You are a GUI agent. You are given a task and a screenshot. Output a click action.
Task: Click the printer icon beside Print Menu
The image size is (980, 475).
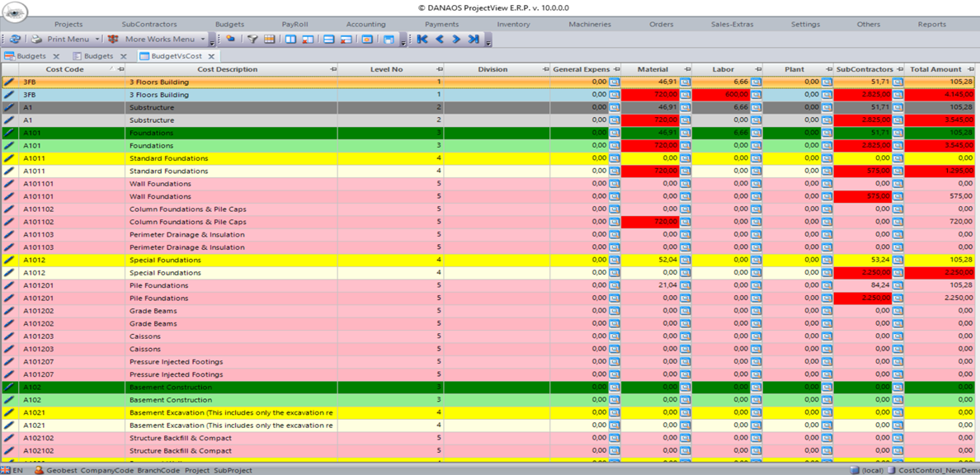(36, 39)
